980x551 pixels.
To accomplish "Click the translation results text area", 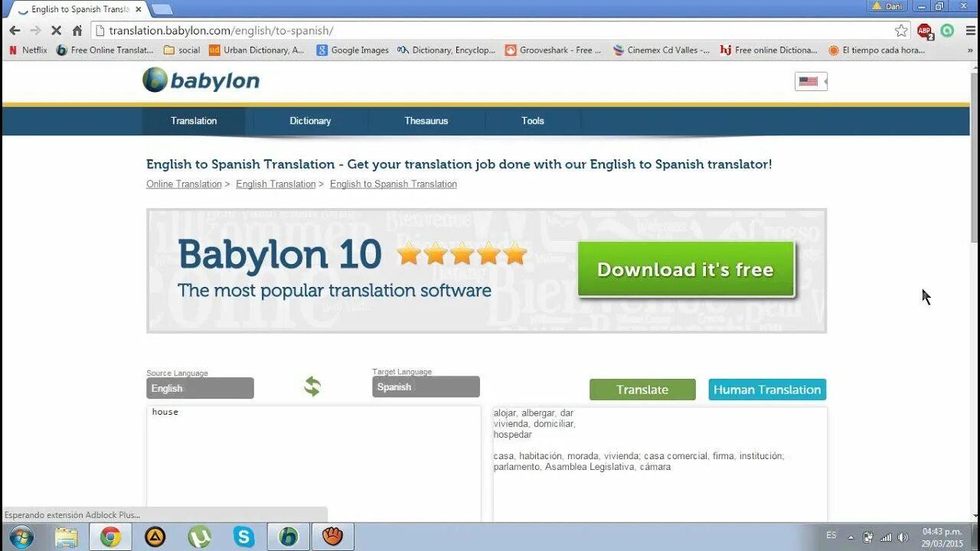I will 660,464.
